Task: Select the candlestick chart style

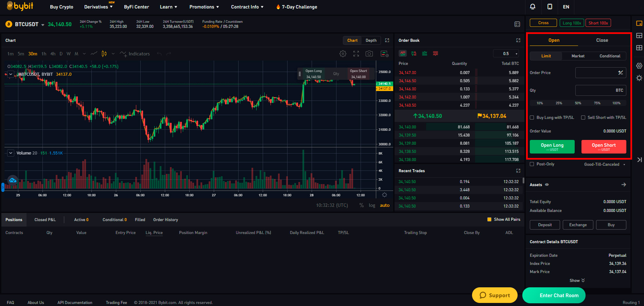Action: pos(104,54)
